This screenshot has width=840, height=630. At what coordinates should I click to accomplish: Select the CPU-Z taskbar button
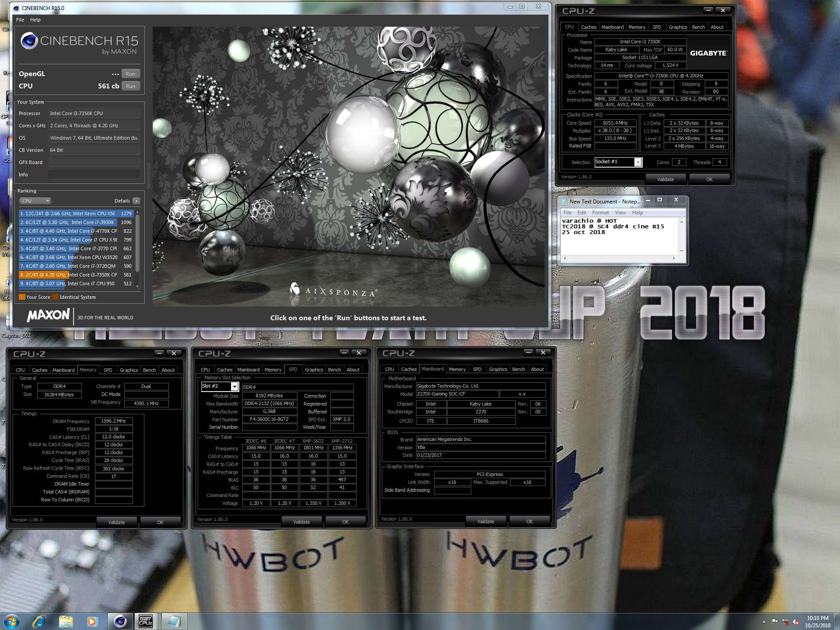(146, 621)
